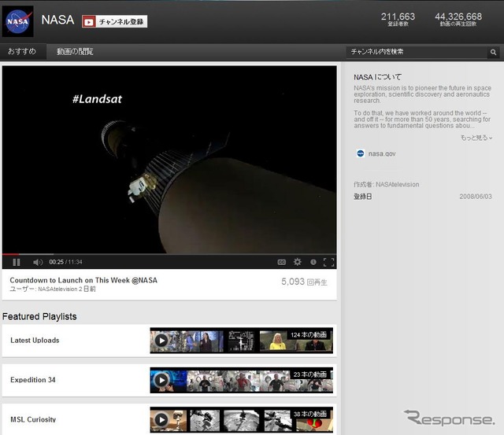This screenshot has width=504, height=435.
Task: Click the 00:25 / 11:34 time display
Action: 65,262
